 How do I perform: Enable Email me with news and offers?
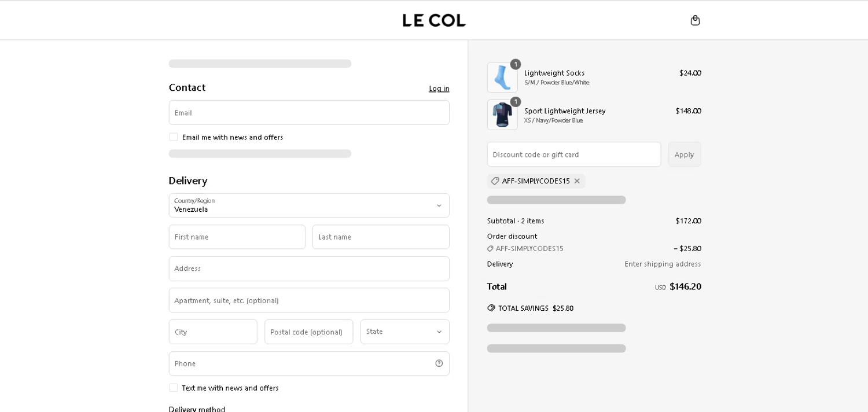coord(174,137)
